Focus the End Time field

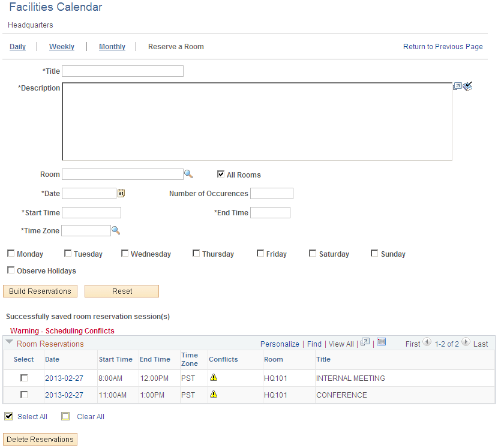click(x=270, y=212)
